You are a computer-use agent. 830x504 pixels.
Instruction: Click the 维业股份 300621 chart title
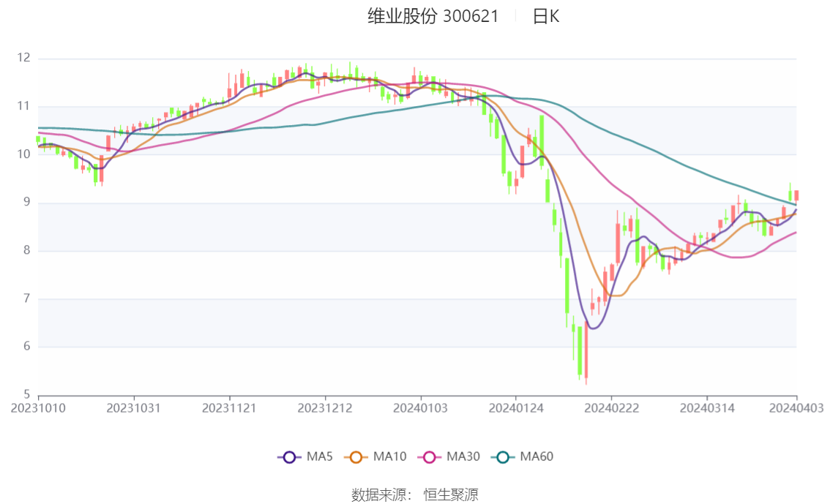[433, 16]
